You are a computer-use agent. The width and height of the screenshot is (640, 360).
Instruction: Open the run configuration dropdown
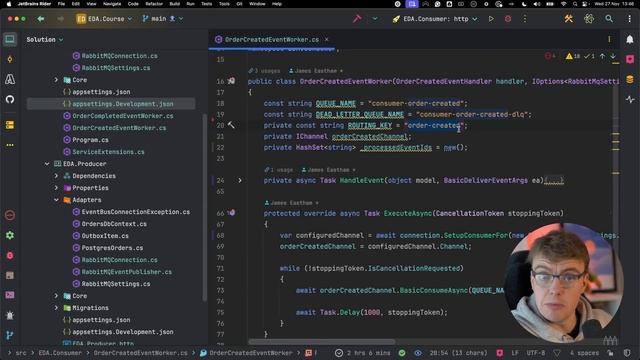pos(435,19)
